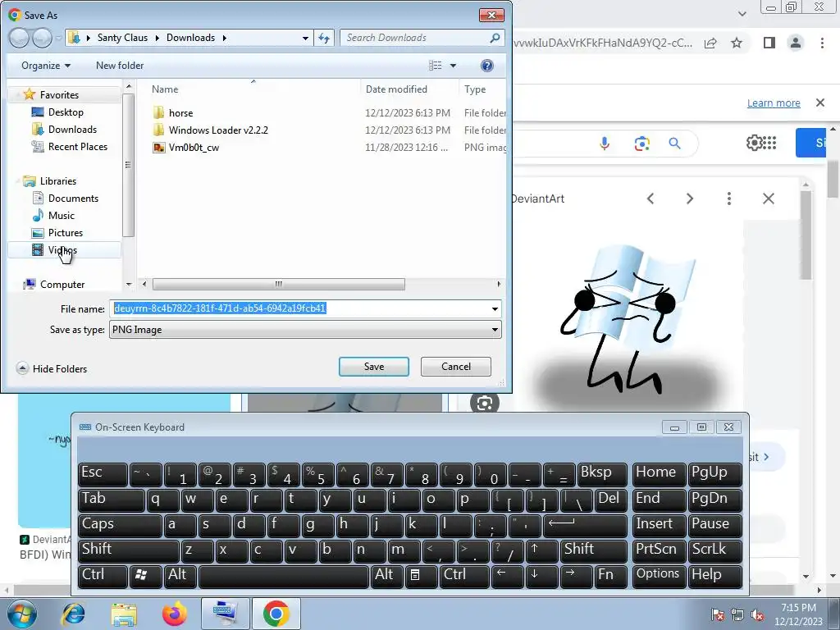Click Santy Claus in the breadcrumb path
The height and width of the screenshot is (630, 840).
click(x=122, y=38)
